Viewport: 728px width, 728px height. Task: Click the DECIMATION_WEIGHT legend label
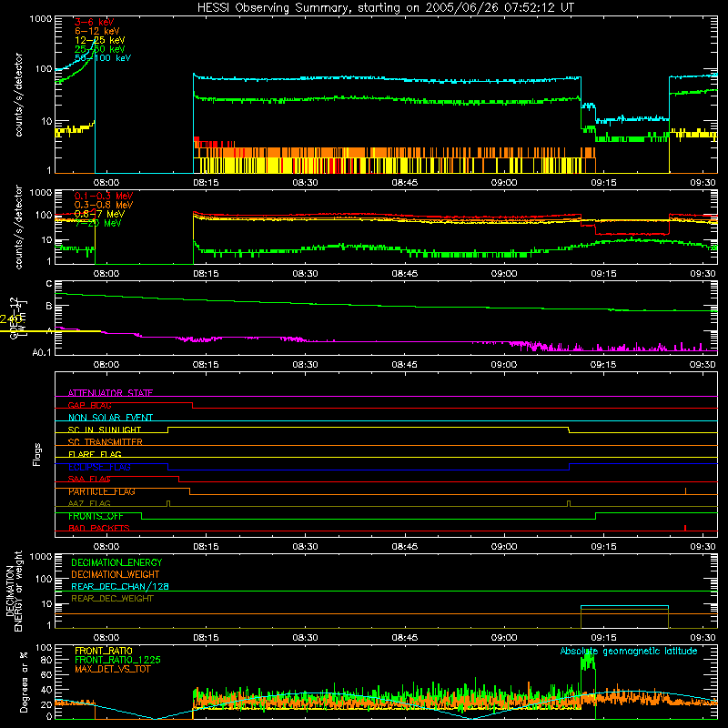116,574
